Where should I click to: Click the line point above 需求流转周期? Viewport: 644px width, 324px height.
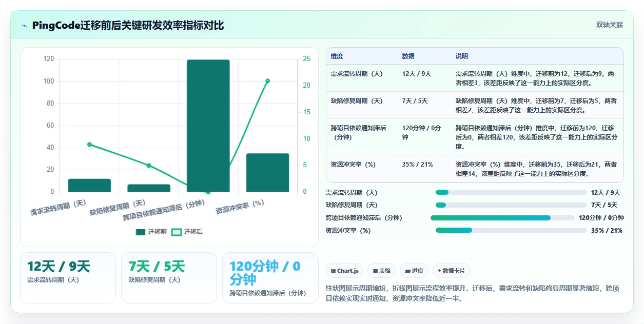[x=89, y=144]
